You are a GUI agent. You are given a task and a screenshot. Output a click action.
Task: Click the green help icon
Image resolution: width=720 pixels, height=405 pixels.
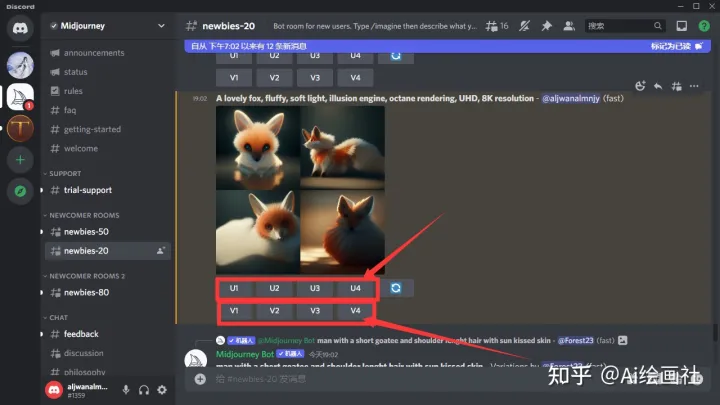point(704,26)
